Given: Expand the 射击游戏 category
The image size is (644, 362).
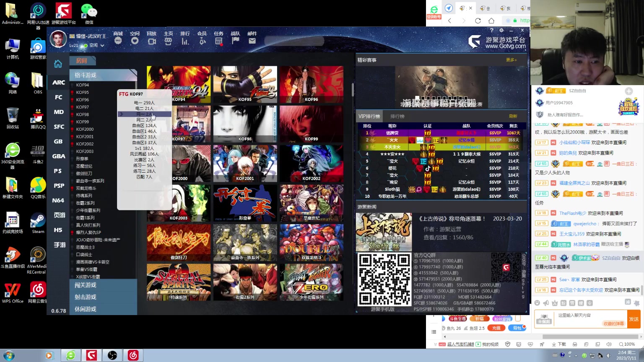Looking at the screenshot, I should click(x=103, y=297).
